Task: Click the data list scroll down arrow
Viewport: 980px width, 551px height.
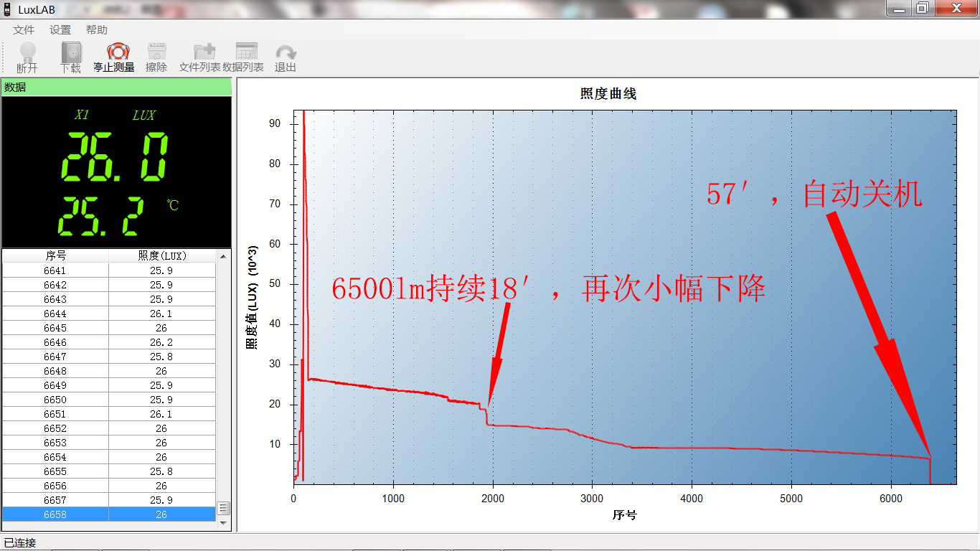Action: (x=223, y=523)
